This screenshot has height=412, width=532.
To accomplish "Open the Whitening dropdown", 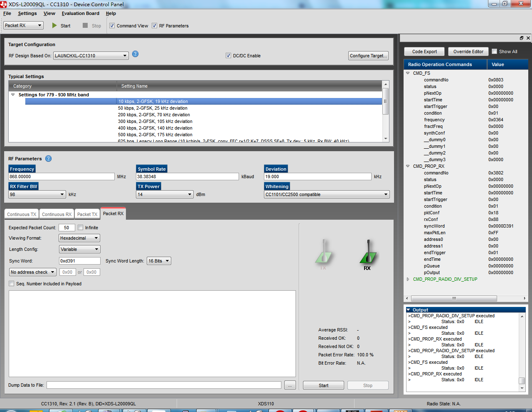I will pos(327,194).
